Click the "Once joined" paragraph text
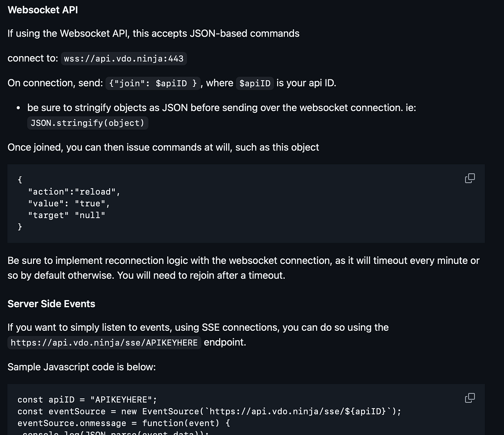The image size is (504, 435). click(x=163, y=147)
